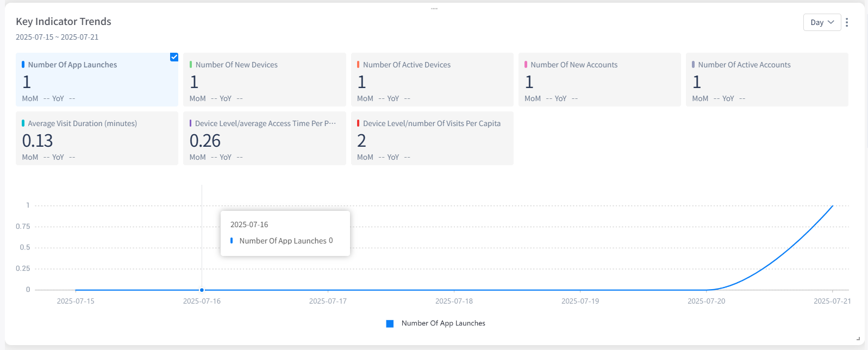The height and width of the screenshot is (350, 868).
Task: Click the 2025-07-15 x-axis label
Action: tap(76, 301)
